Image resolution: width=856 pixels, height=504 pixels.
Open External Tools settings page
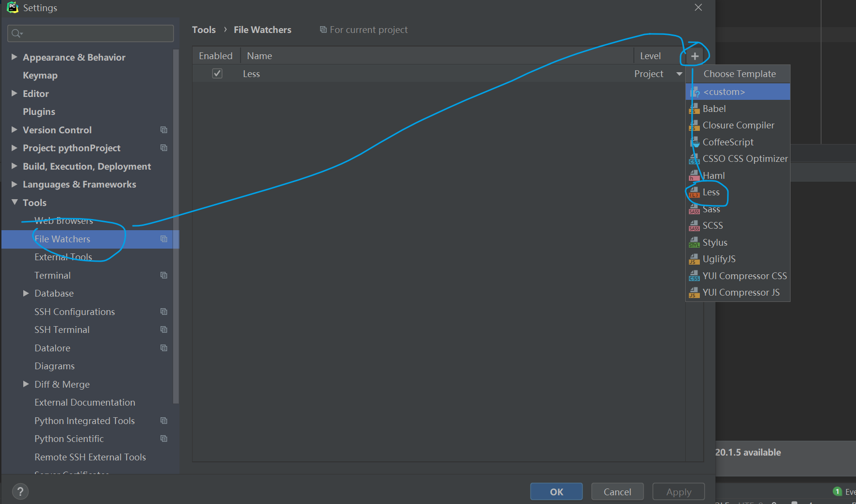pyautogui.click(x=63, y=257)
